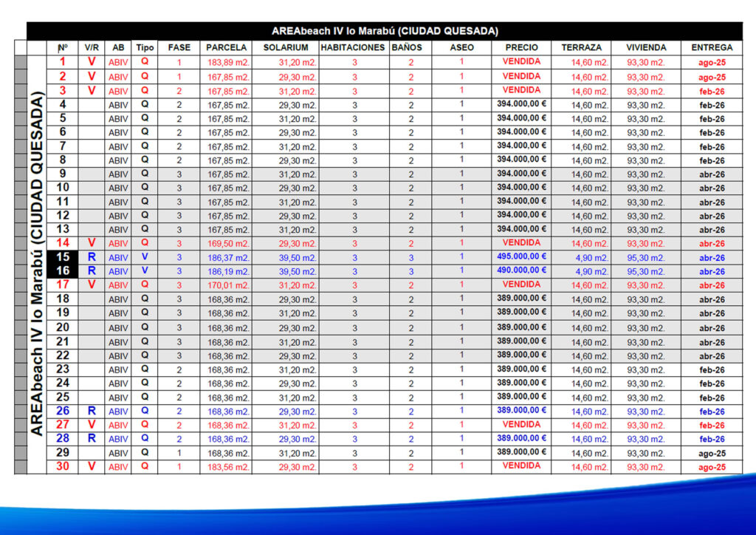Click the 'VIVIENDA' column header
Image resolution: width=756 pixels, height=535 pixels.
pyautogui.click(x=646, y=47)
